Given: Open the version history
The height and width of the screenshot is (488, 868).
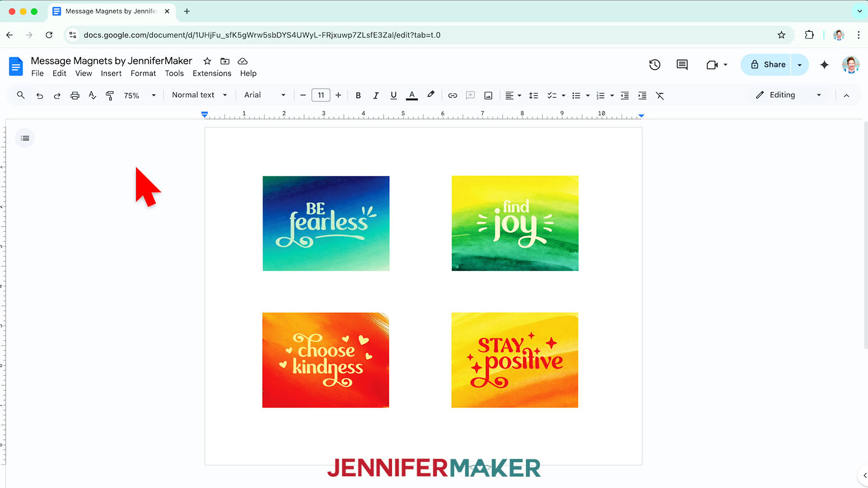Looking at the screenshot, I should click(x=655, y=65).
